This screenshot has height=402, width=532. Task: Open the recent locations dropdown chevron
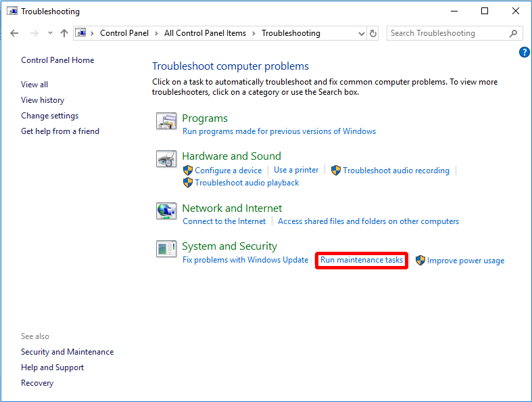pyautogui.click(x=50, y=33)
